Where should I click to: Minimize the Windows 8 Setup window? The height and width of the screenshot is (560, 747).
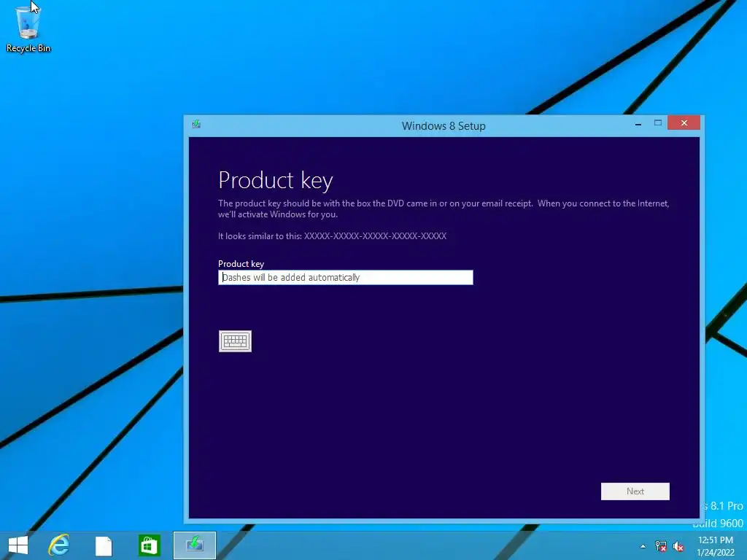click(638, 124)
